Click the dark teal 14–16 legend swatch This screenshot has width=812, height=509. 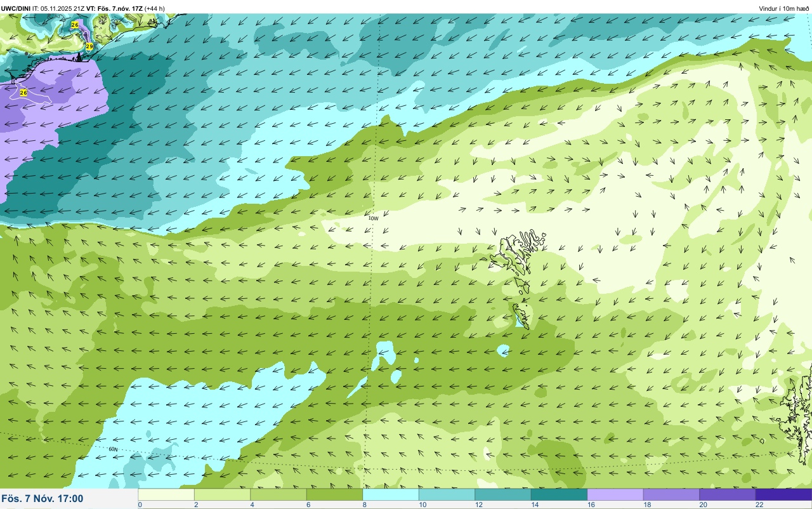click(x=559, y=494)
